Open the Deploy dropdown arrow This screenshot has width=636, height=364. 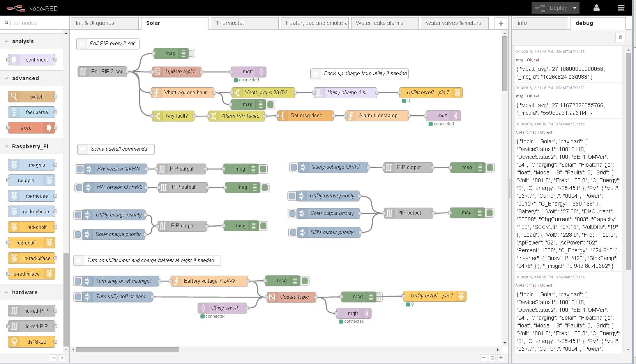[574, 8]
